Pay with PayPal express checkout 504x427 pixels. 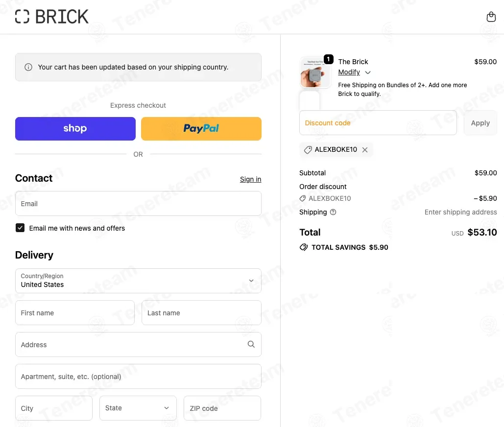point(201,129)
